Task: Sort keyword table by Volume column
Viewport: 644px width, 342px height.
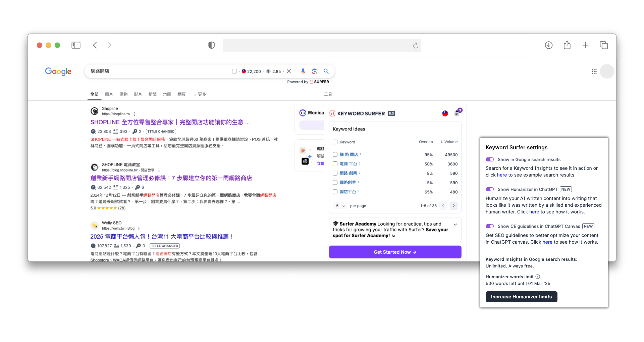Action: click(449, 142)
